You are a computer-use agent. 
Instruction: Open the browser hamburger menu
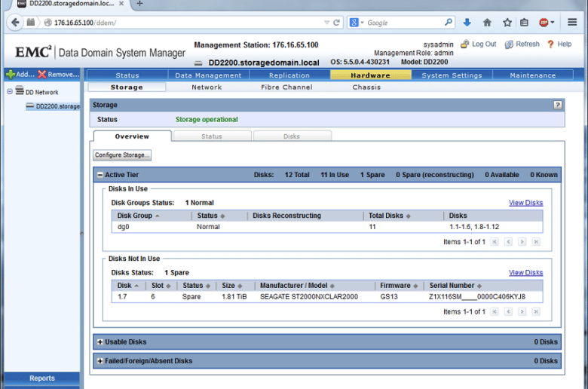click(572, 22)
